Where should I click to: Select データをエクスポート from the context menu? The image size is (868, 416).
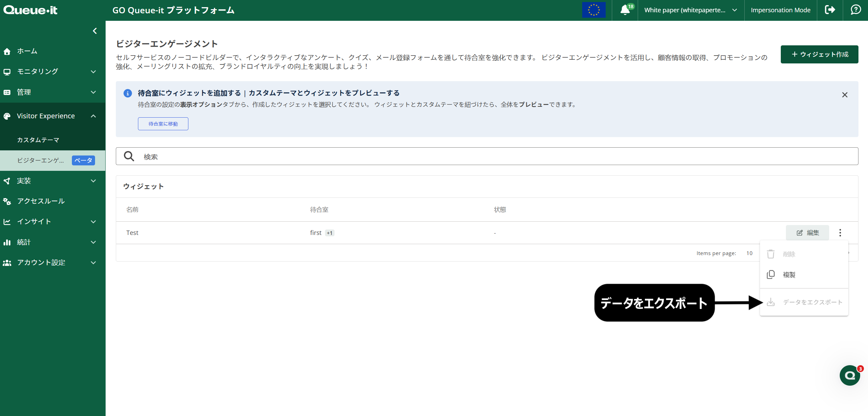[812, 302]
